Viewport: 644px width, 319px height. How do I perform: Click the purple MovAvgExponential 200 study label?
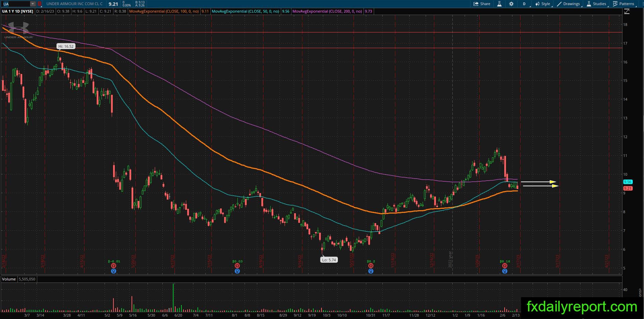[327, 11]
